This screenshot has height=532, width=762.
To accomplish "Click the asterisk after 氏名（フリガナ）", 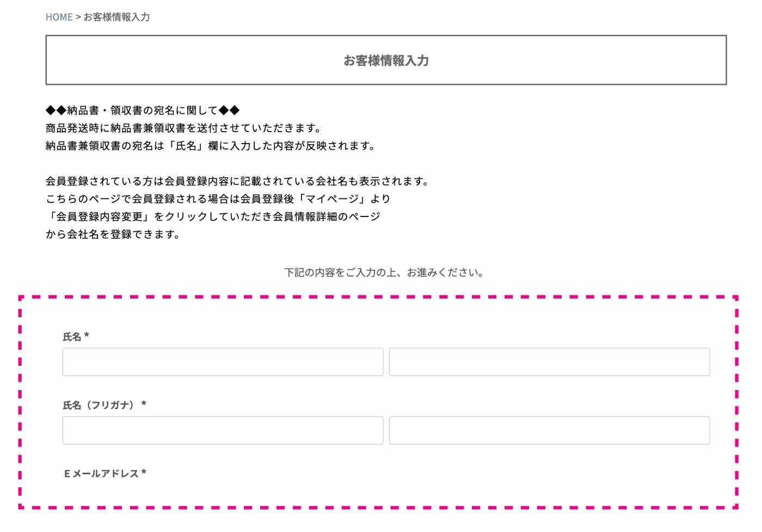I will 143,404.
